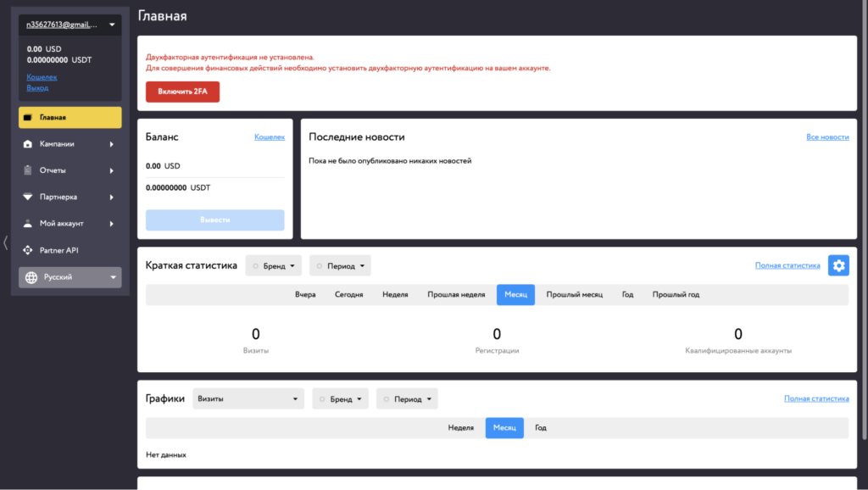Select Год tab in Графики

[541, 428]
